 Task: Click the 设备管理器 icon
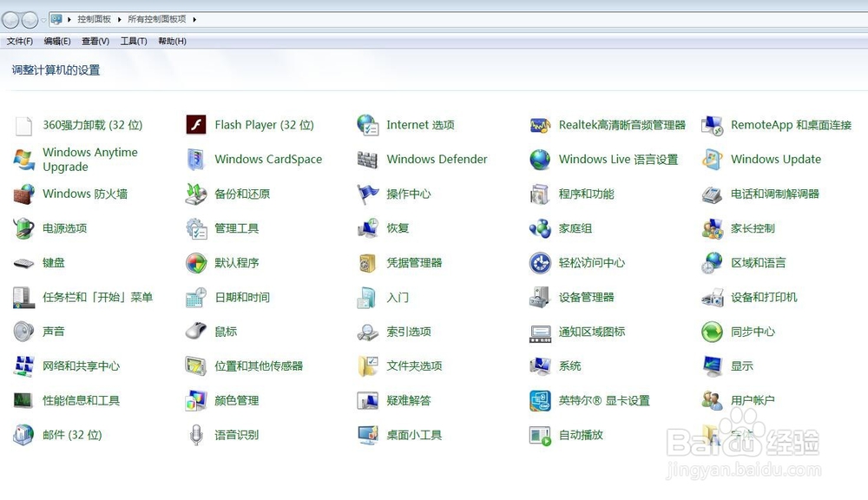pyautogui.click(x=540, y=298)
